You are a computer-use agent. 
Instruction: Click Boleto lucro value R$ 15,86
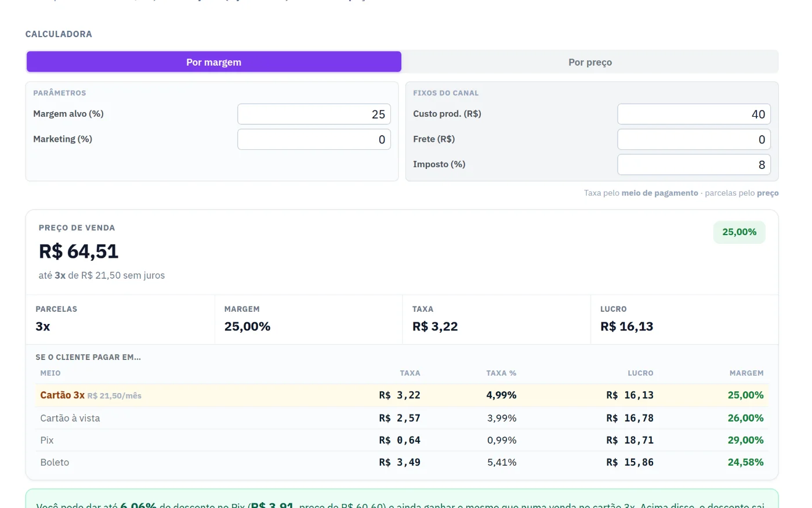point(630,462)
